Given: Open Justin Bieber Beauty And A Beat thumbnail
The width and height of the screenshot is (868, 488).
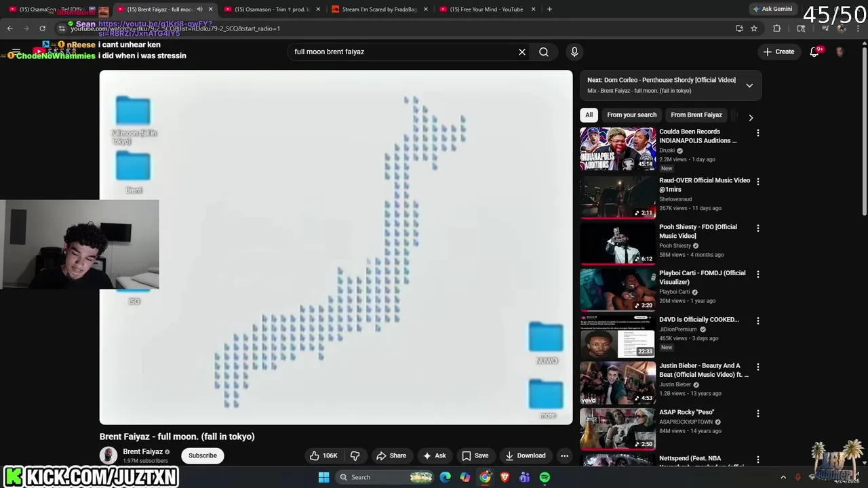Looking at the screenshot, I should (x=618, y=382).
